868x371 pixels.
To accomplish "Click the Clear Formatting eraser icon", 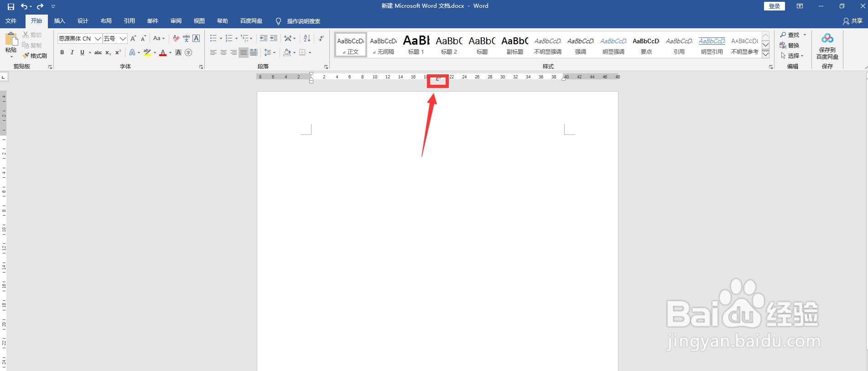I will [176, 38].
